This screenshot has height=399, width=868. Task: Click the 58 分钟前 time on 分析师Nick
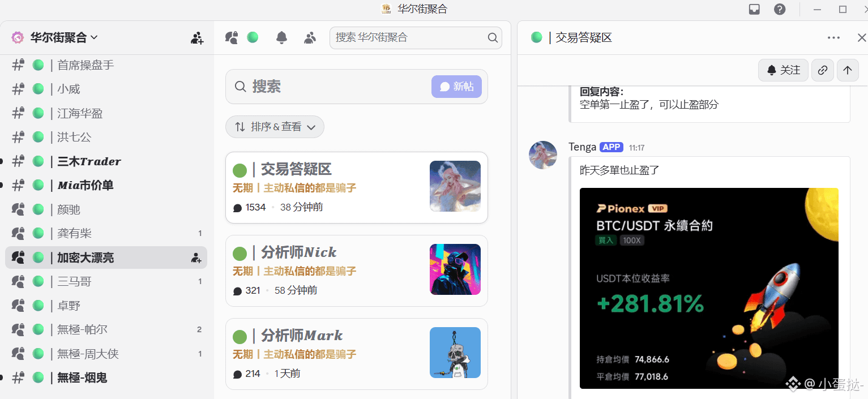coord(296,290)
